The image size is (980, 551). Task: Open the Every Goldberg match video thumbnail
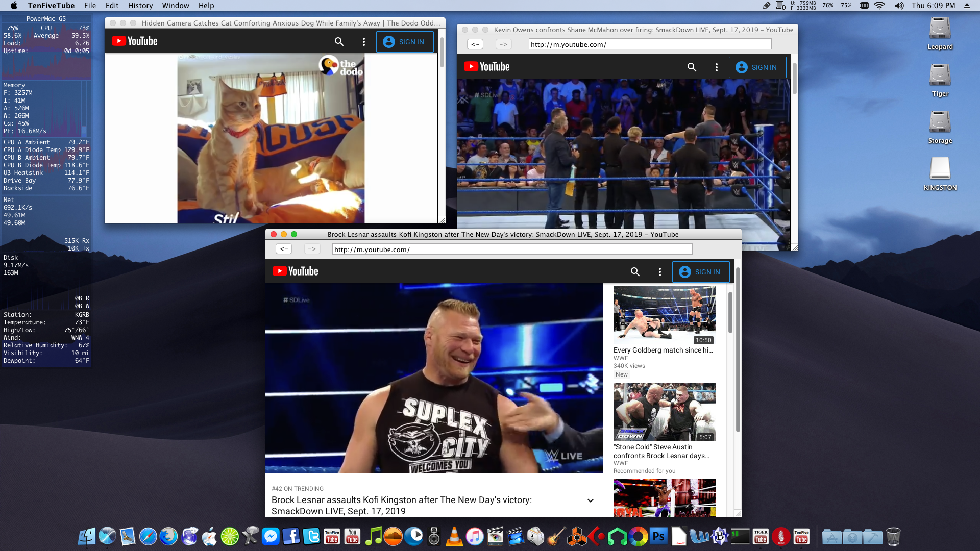pos(664,315)
